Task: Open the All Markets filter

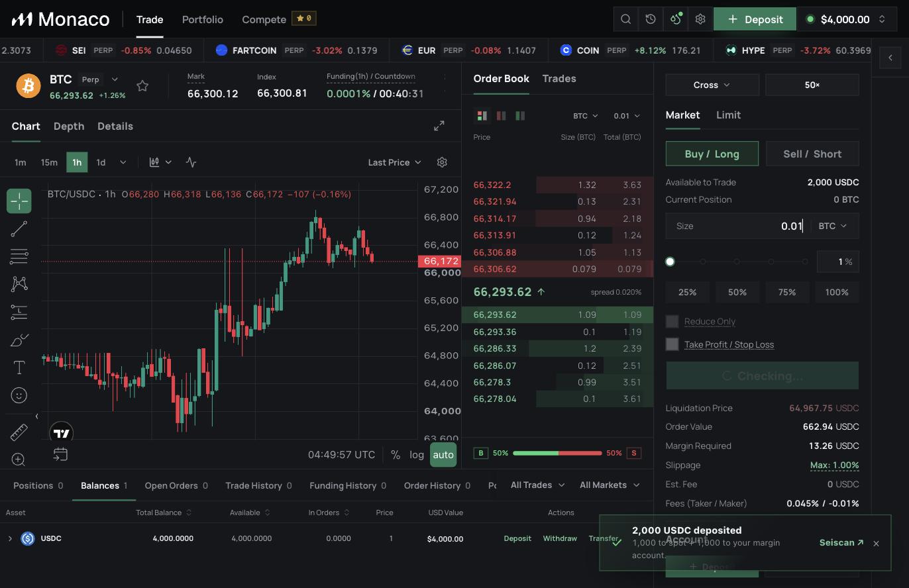Action: point(610,485)
